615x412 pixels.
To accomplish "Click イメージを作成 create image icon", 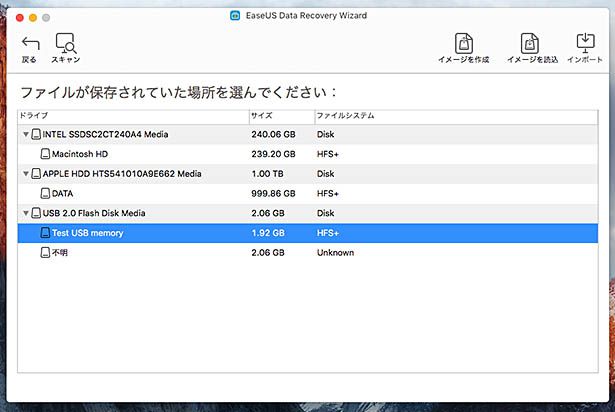I will coord(464,43).
